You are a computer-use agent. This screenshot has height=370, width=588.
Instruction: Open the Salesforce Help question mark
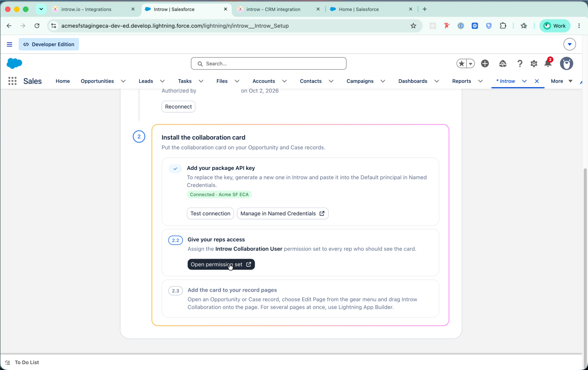coord(520,64)
